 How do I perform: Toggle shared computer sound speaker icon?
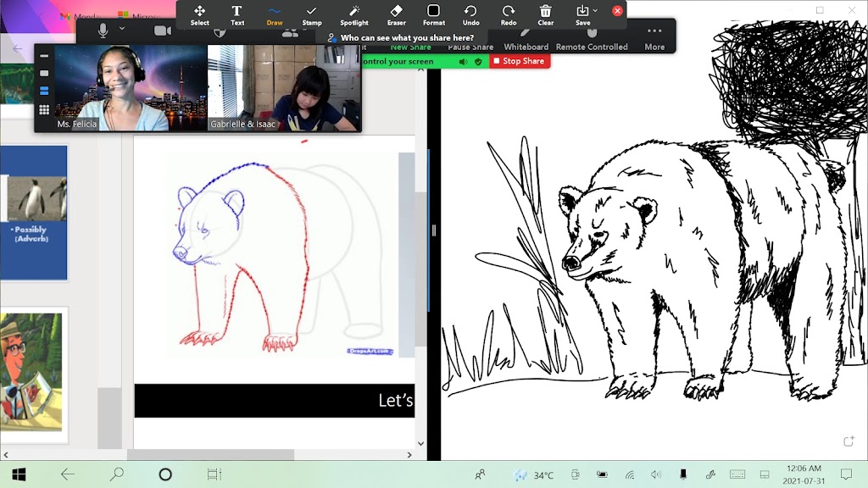coord(464,61)
